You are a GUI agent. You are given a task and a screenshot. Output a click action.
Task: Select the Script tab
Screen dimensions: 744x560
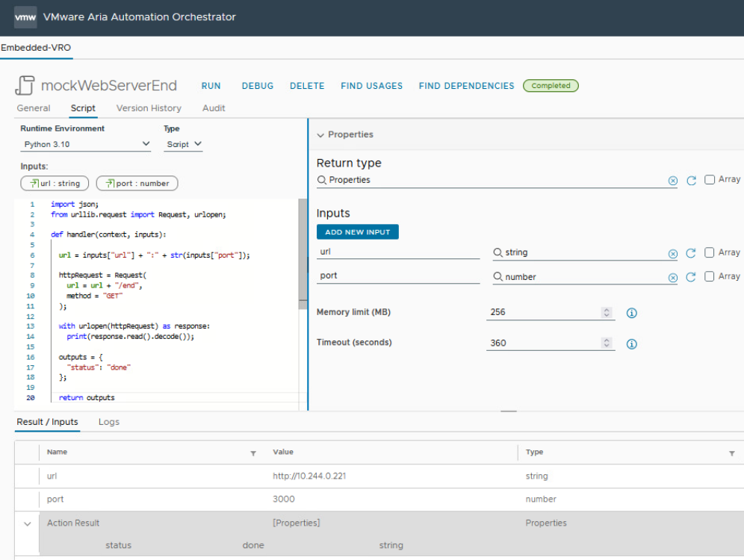83,108
